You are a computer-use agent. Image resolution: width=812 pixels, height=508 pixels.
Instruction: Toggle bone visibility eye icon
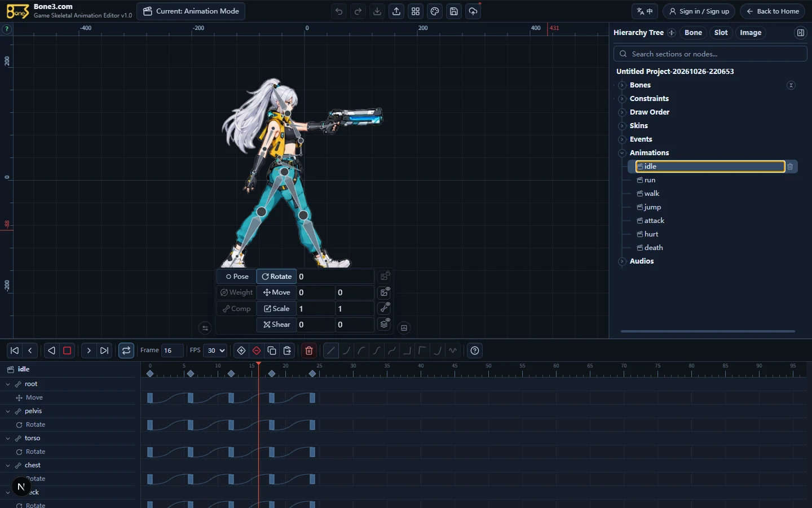(385, 308)
